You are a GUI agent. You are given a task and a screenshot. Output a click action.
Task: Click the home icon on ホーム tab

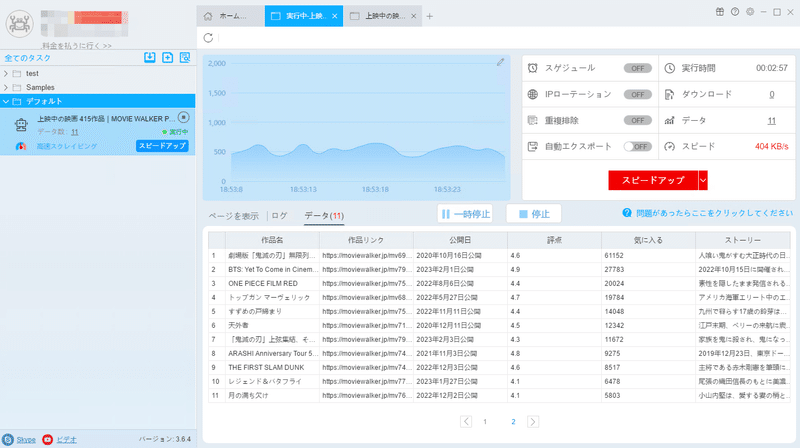click(208, 16)
